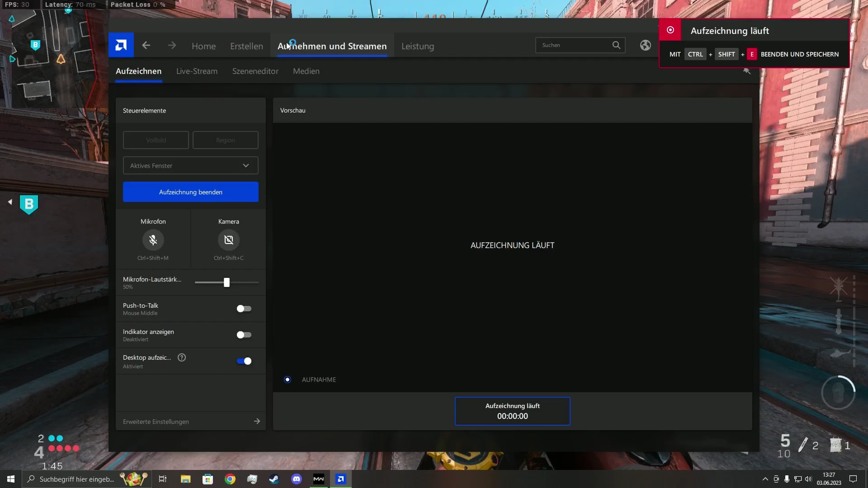Open the Leistung tab

(418, 46)
